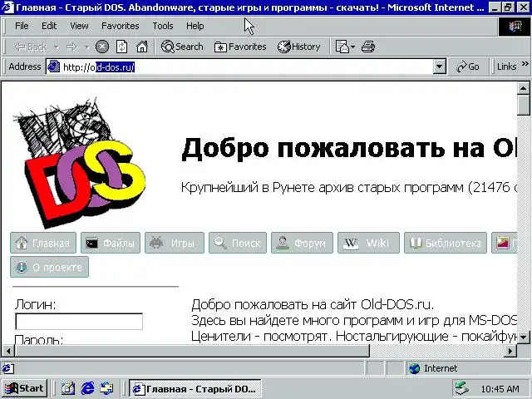
Task: Click the Links toolbar label
Action: click(506, 66)
